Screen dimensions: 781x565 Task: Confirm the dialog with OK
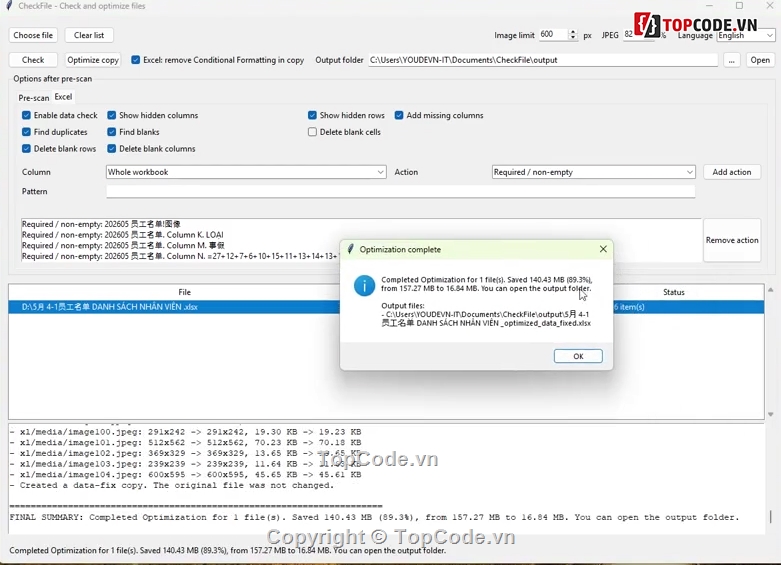coord(578,356)
